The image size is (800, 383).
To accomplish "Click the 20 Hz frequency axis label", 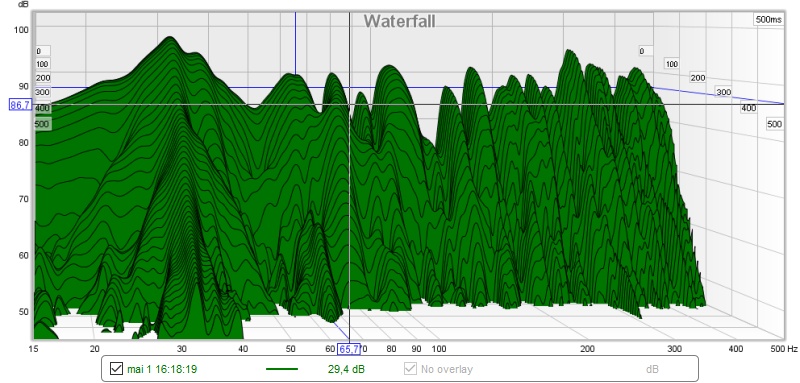I will click(94, 349).
